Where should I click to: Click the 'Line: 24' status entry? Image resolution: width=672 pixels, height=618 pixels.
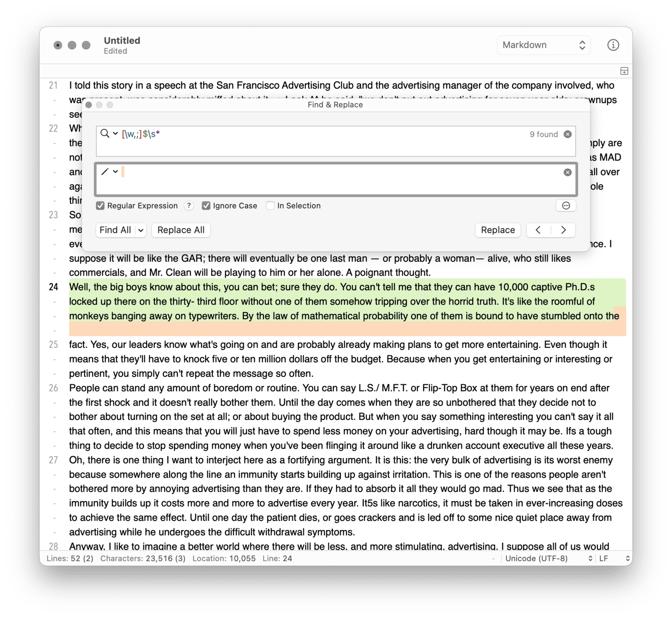click(277, 558)
